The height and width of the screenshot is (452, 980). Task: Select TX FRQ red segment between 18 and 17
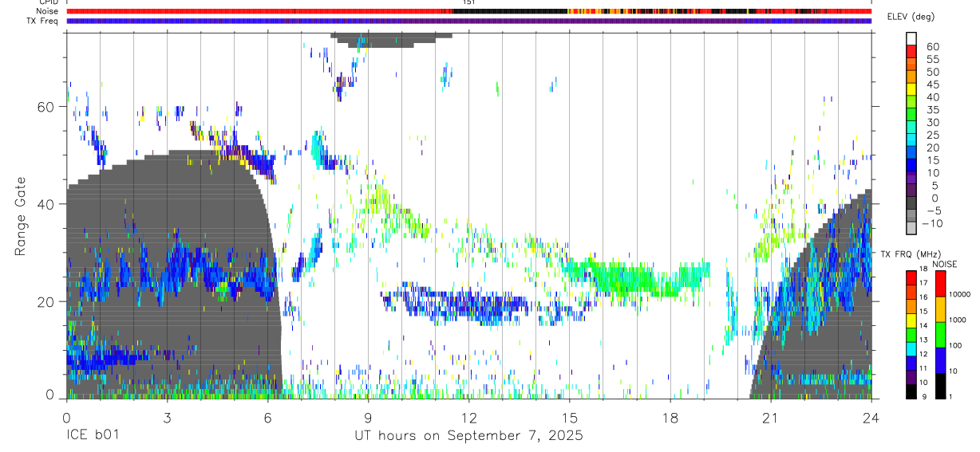coord(911,277)
